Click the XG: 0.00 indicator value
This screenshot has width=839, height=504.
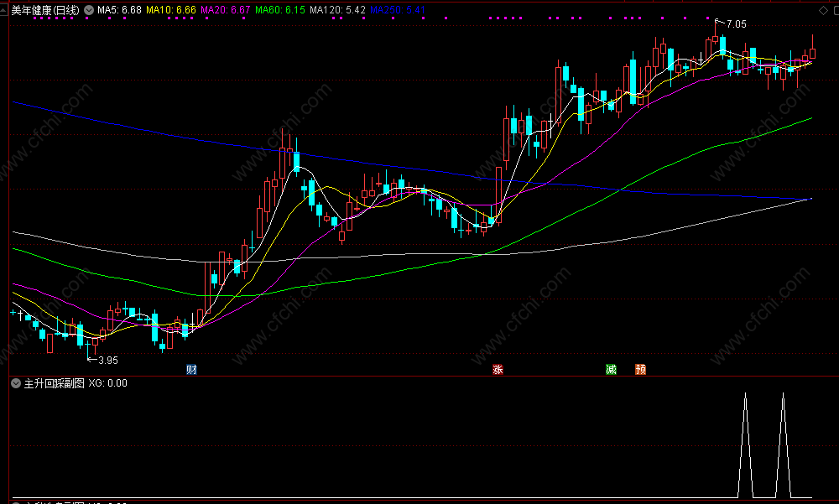coord(108,383)
